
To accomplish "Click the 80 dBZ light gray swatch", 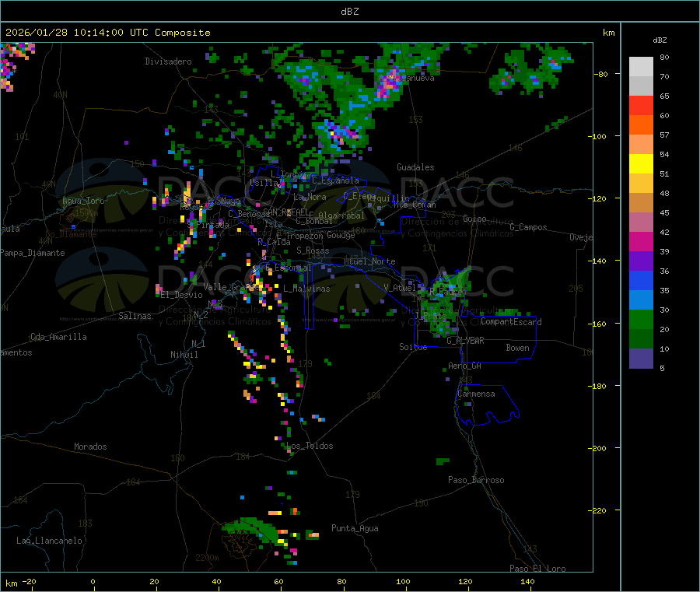I will [x=641, y=67].
